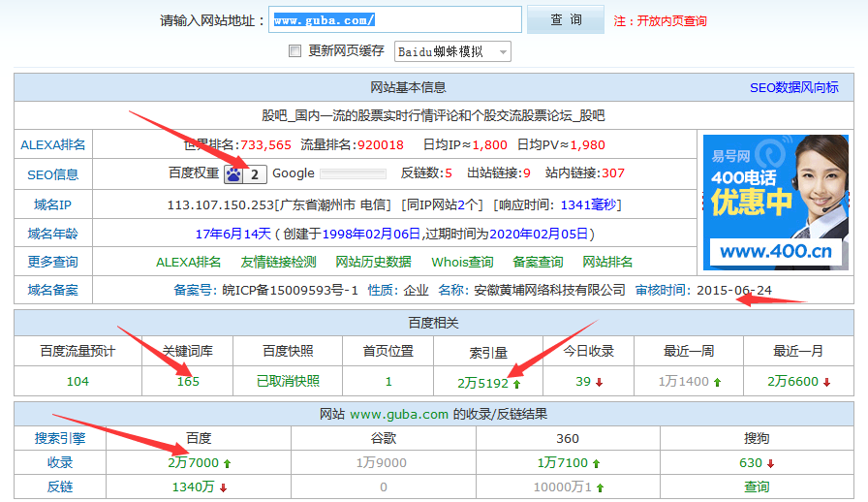This screenshot has width=868, height=502.
Task: Click Google 反链 value 0
Action: tap(383, 487)
